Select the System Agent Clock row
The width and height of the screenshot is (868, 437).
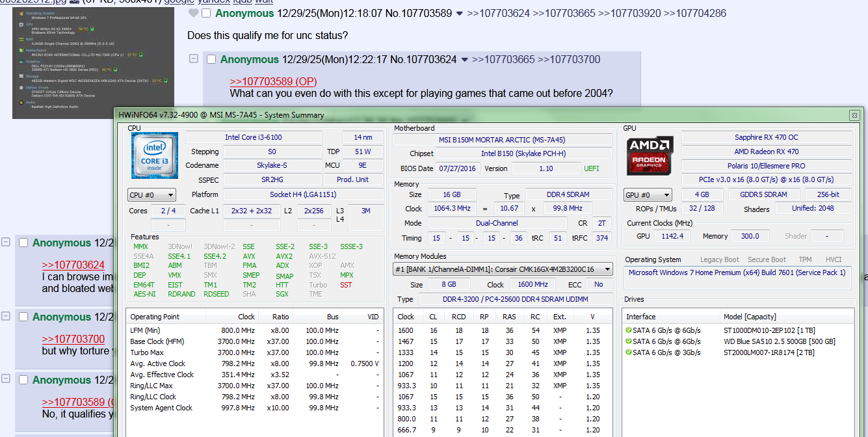[x=254, y=408]
